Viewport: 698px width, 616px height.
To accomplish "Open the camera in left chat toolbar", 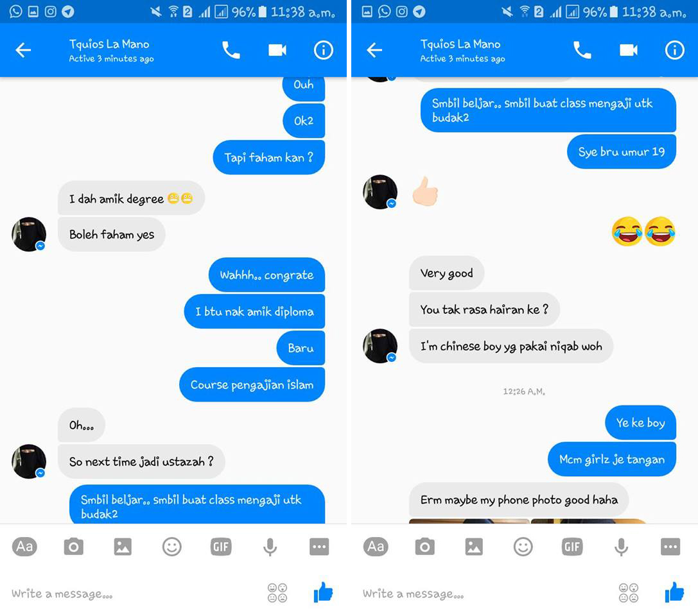I will click(x=73, y=546).
